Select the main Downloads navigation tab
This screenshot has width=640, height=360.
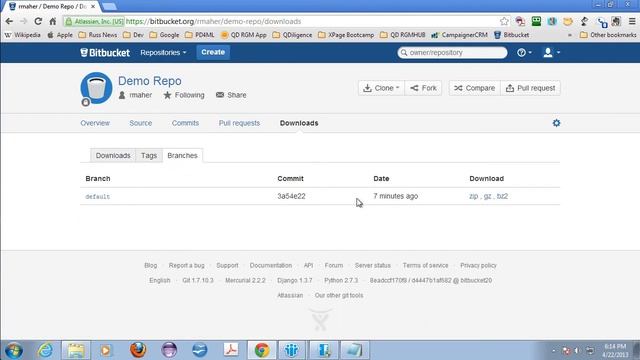click(299, 123)
